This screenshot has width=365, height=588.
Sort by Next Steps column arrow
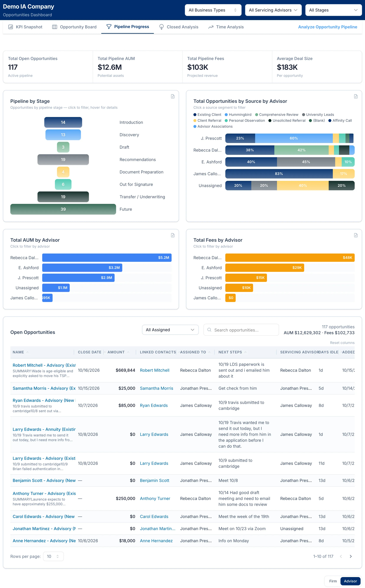pyautogui.click(x=245, y=352)
